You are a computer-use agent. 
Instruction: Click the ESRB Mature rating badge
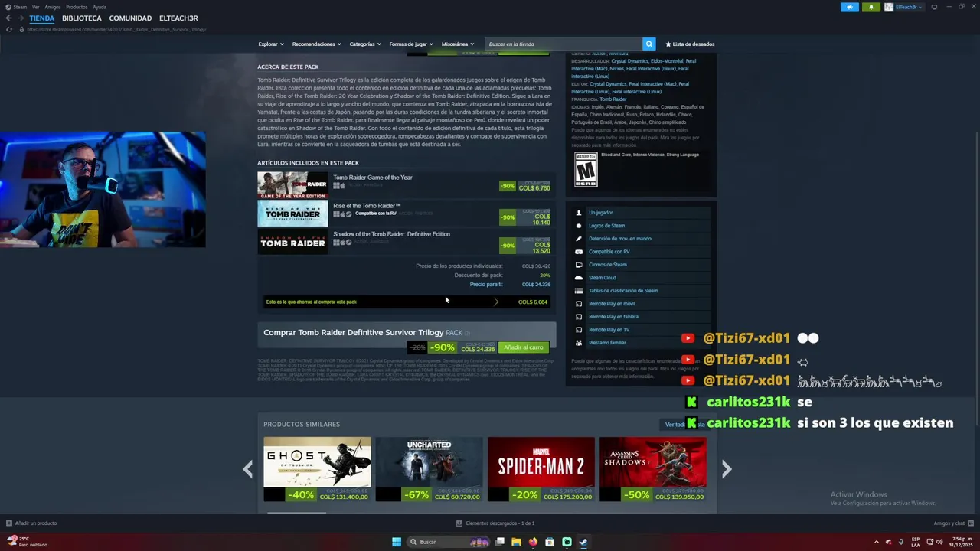point(585,169)
